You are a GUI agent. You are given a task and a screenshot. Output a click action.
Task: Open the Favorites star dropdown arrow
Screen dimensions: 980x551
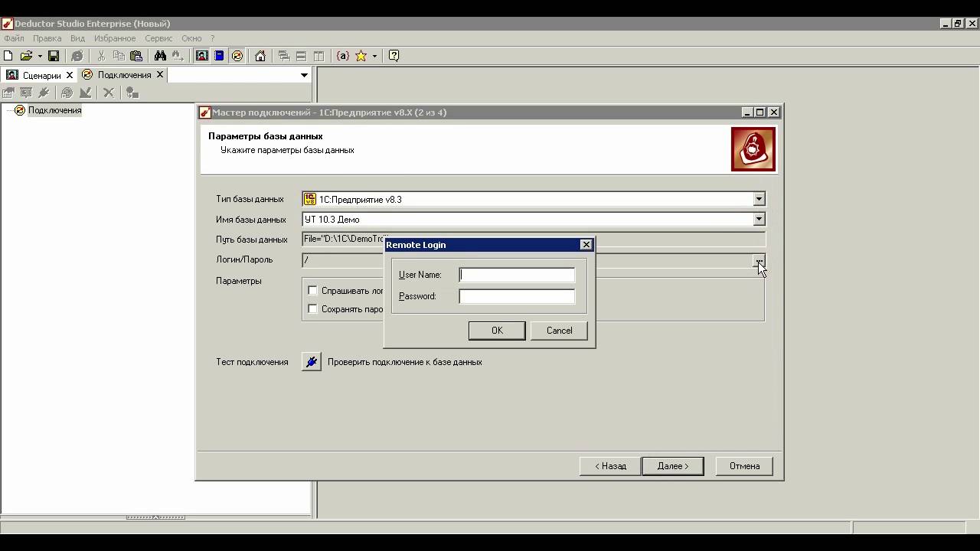coord(374,56)
